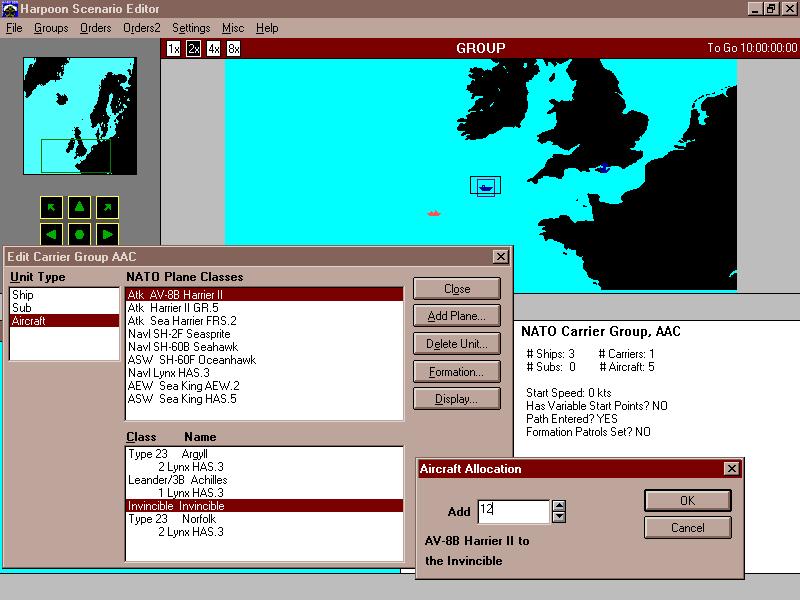Select Sub unit type

coord(64,308)
